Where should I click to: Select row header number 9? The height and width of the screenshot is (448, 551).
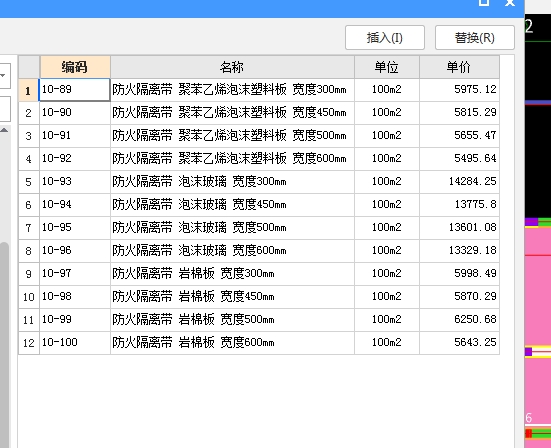point(29,274)
